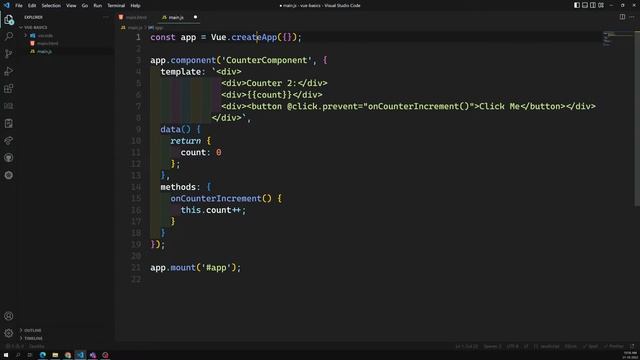640x360 pixels.
Task: Open the Selection menu
Action: click(x=51, y=5)
